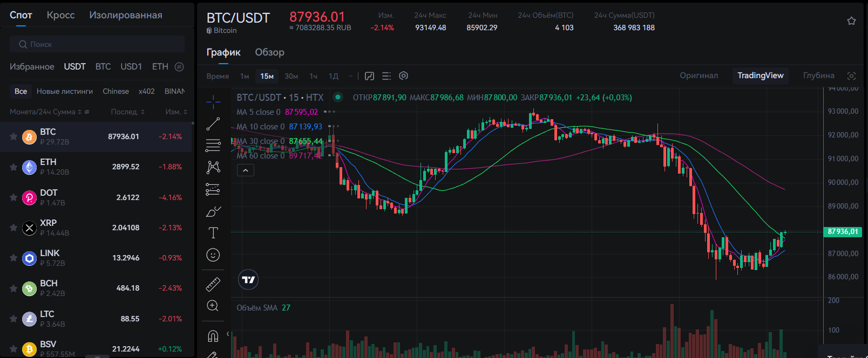The height and width of the screenshot is (358, 868).
Task: Select the trend line drawing tool
Action: [x=213, y=123]
